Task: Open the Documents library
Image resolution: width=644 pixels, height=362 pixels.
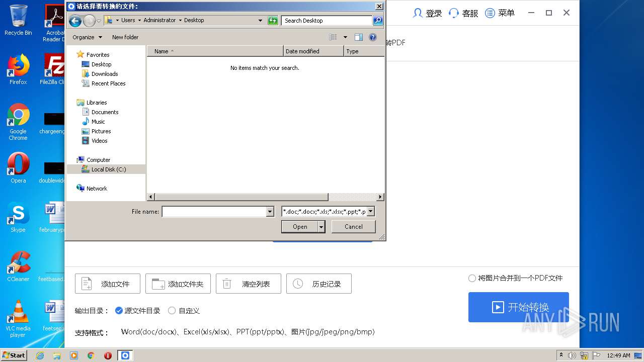Action: [105, 112]
